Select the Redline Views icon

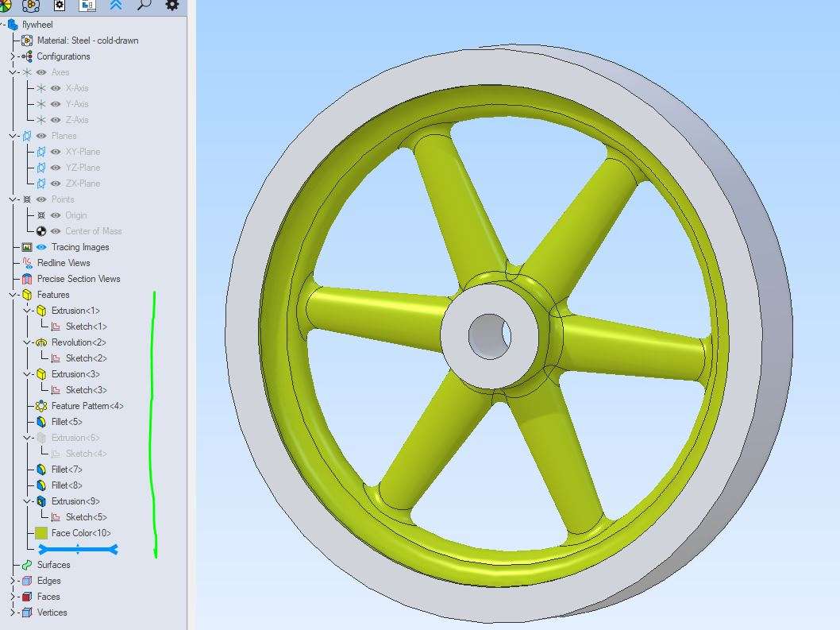(27, 263)
